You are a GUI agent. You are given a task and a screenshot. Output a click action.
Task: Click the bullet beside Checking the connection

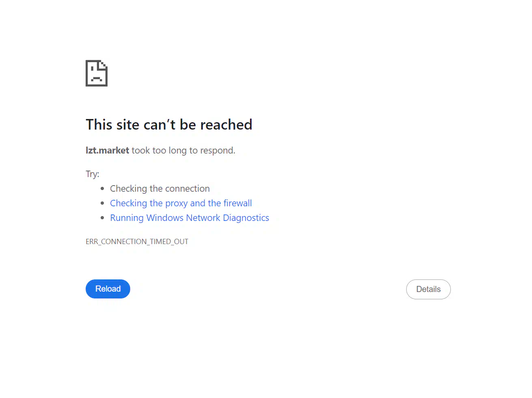pos(102,188)
